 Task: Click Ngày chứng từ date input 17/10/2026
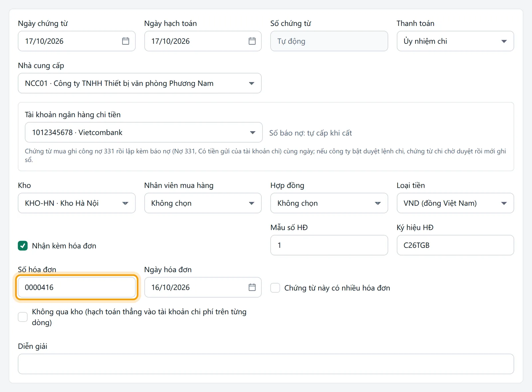(x=76, y=41)
